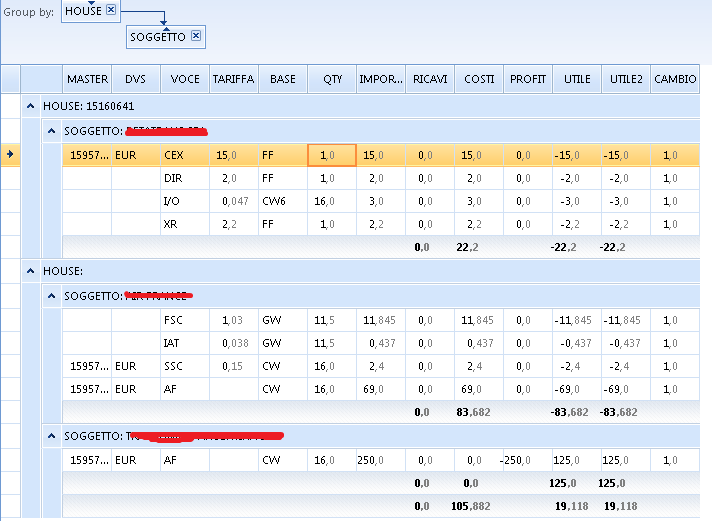
Task: Click the QTY column header
Action: [x=332, y=79]
